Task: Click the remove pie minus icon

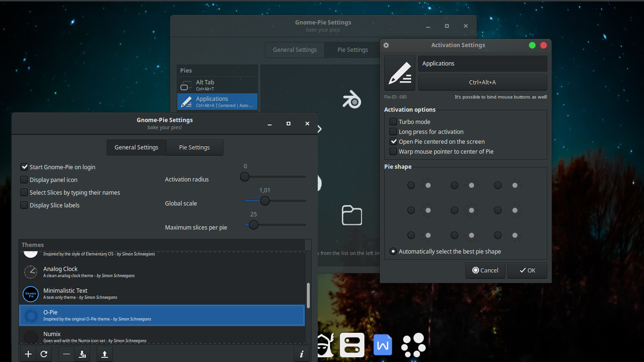Action: point(66,354)
